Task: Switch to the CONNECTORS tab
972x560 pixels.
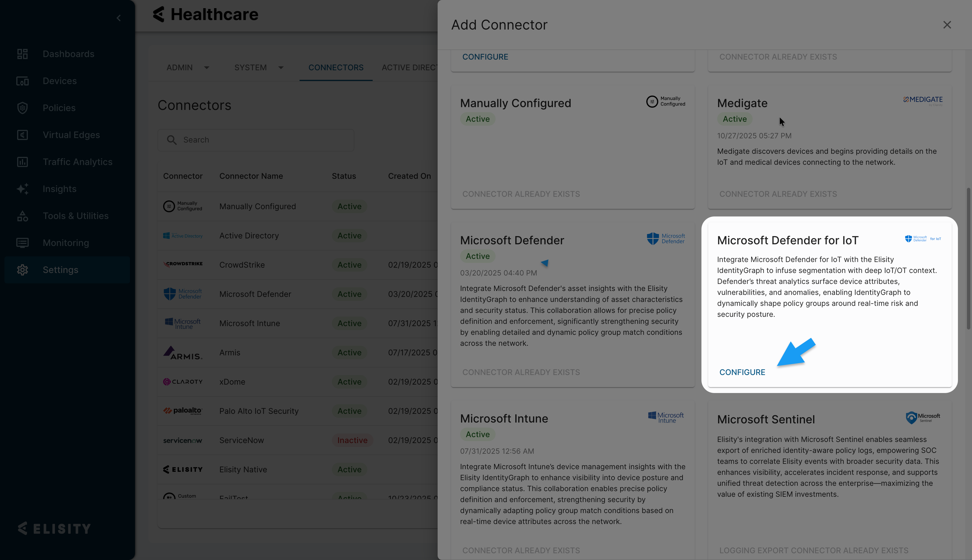Action: coord(336,68)
